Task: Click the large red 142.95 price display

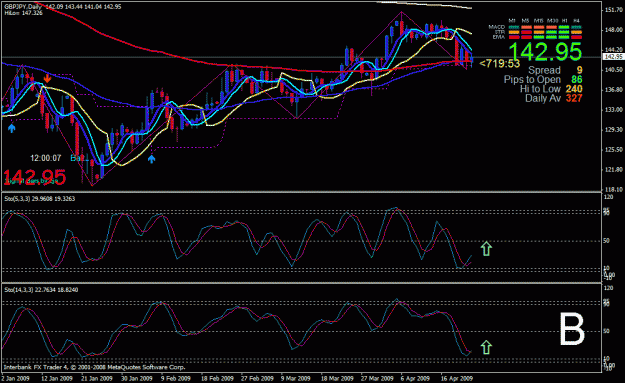Action: click(x=34, y=177)
